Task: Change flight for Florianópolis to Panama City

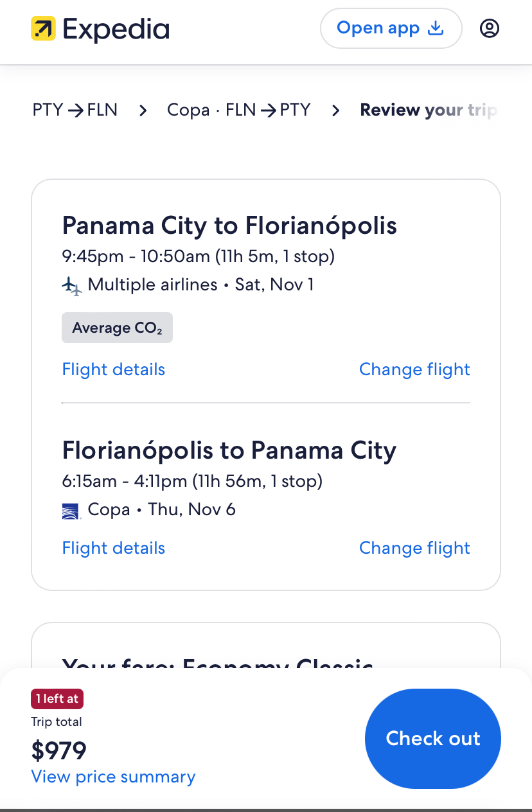Action: tap(414, 548)
